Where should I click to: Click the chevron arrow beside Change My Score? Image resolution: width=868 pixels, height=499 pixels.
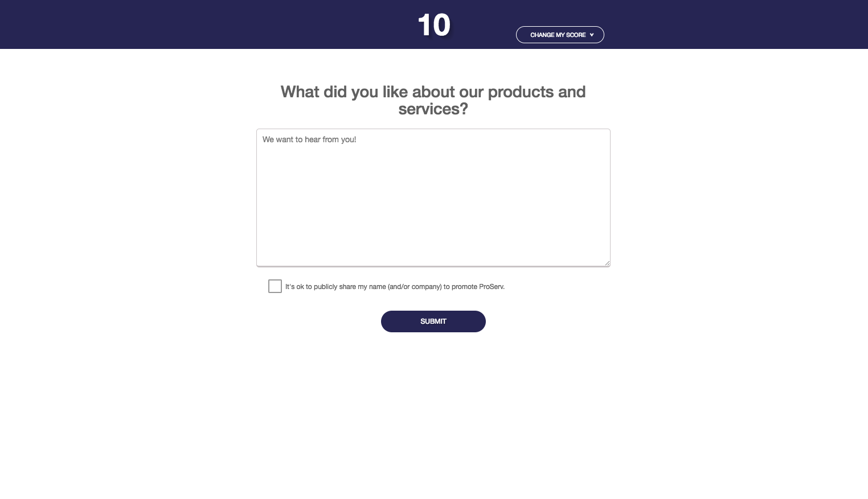(x=592, y=35)
